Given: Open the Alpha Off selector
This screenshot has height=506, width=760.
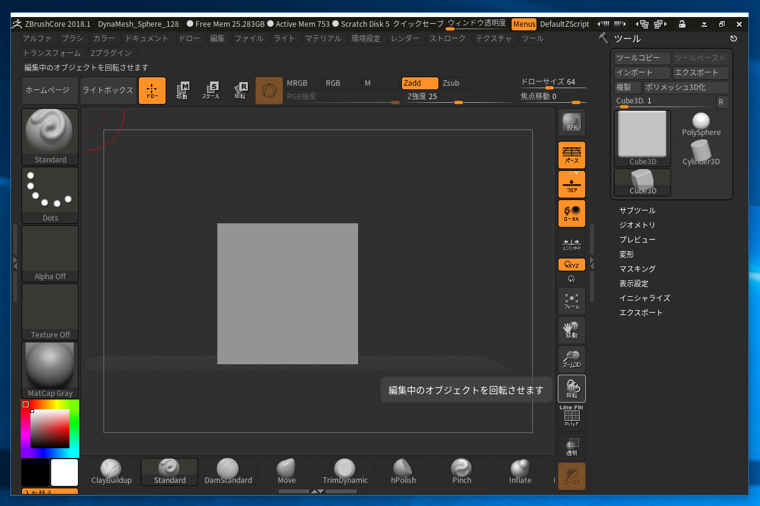Looking at the screenshot, I should (x=50, y=253).
